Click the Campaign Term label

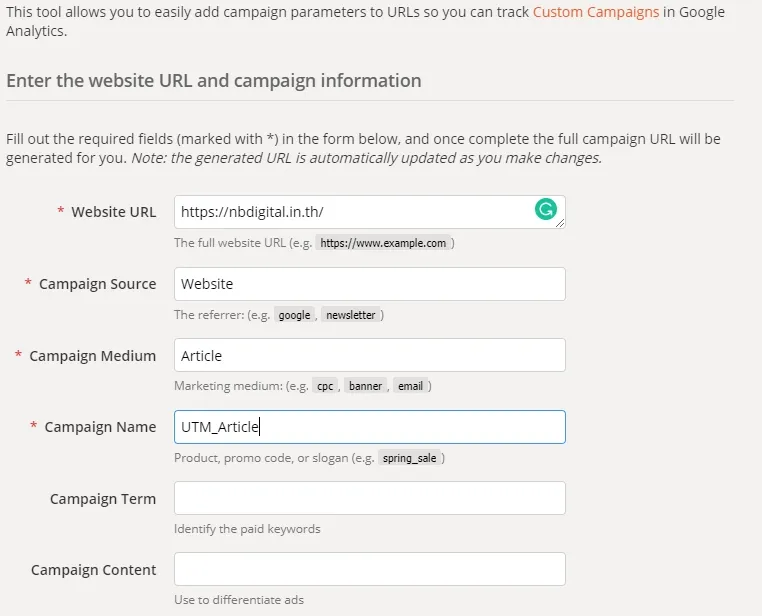[x=103, y=498]
